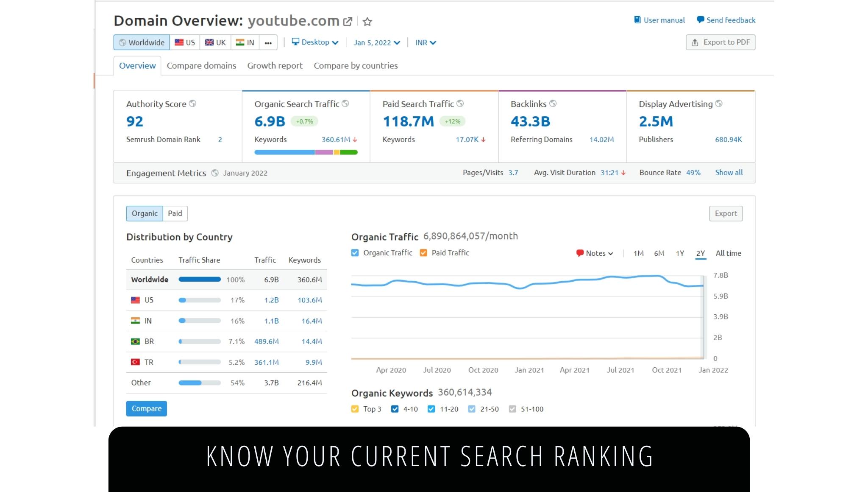868x492 pixels.
Task: Uncheck Paid Traffic chart series
Action: point(423,253)
